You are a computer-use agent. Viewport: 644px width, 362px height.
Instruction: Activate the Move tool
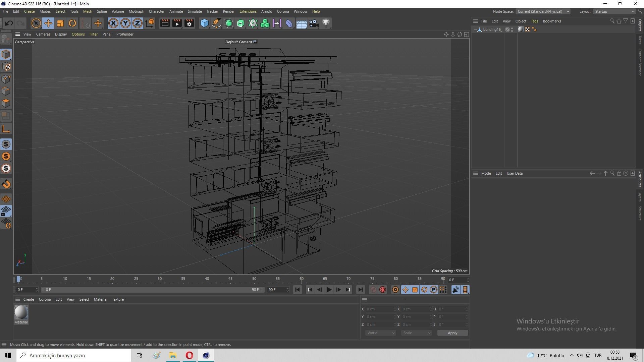click(x=48, y=23)
